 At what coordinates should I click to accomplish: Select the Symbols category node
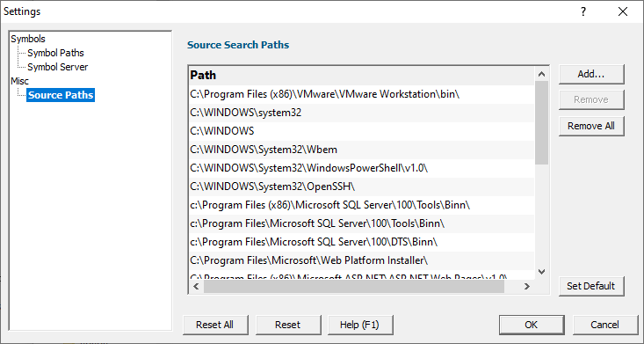point(28,39)
